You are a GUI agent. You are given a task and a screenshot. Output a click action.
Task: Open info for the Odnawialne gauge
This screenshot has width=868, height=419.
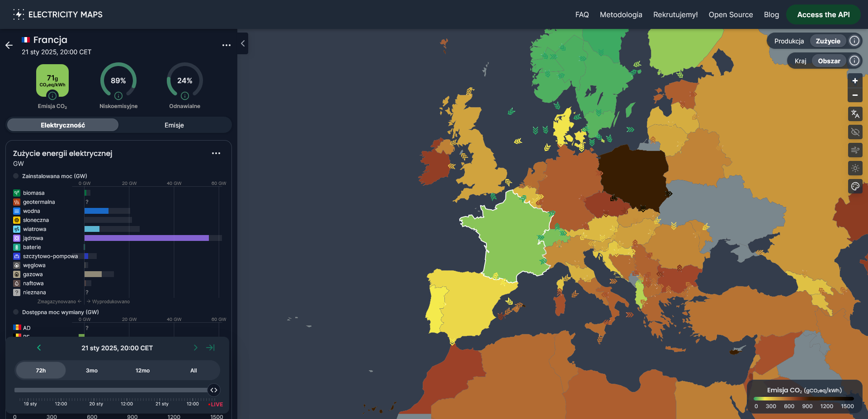pos(185,96)
